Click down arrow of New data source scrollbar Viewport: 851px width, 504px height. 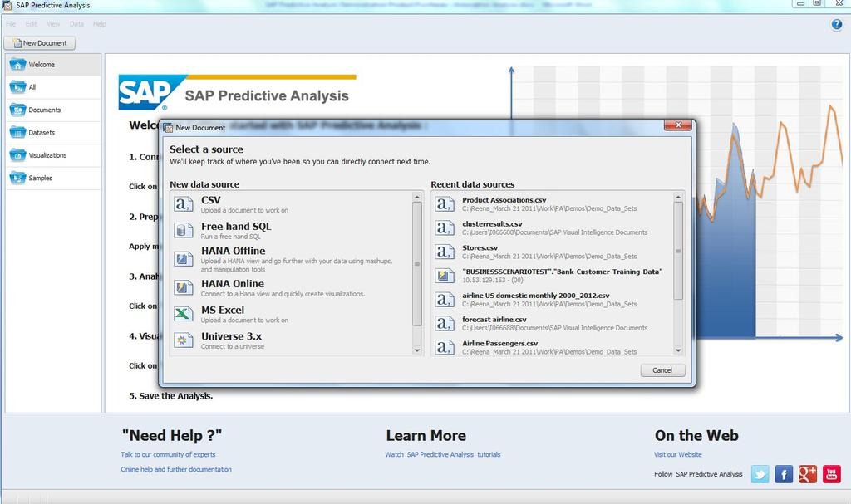(x=417, y=350)
